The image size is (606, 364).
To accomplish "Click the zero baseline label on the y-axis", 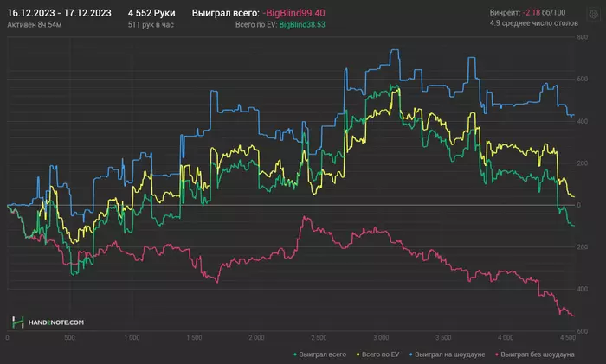I will coord(578,205).
